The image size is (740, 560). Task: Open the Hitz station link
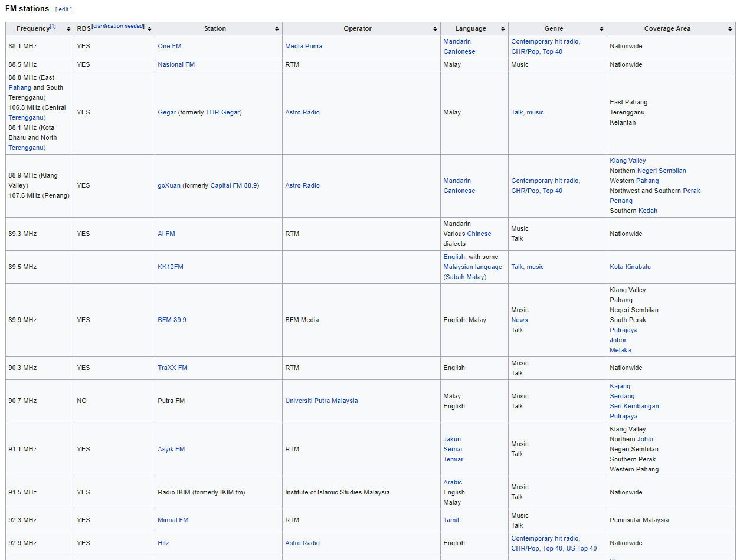163,543
